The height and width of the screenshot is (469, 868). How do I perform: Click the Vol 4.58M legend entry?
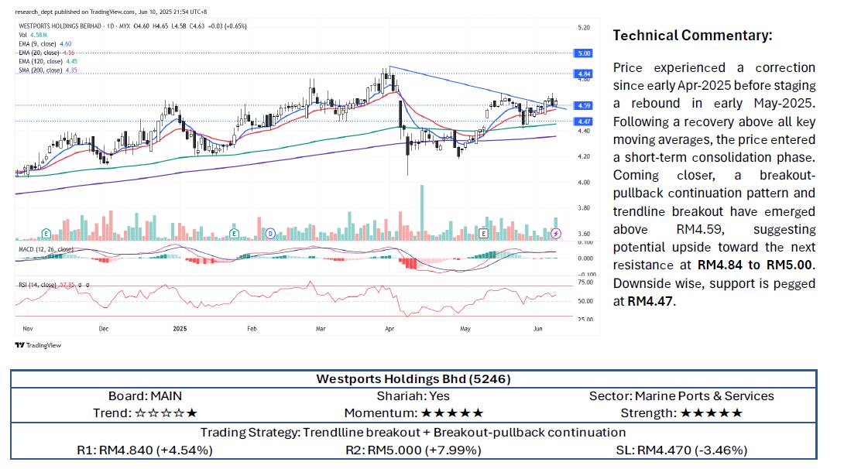coord(33,35)
